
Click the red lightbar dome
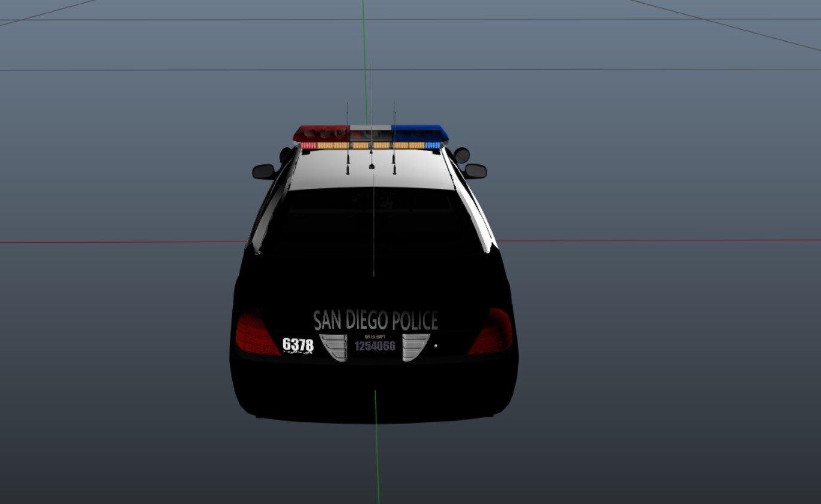pyautogui.click(x=321, y=133)
